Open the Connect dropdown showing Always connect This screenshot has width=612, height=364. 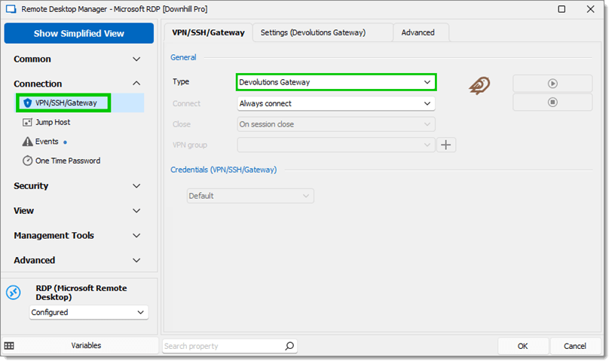point(336,103)
